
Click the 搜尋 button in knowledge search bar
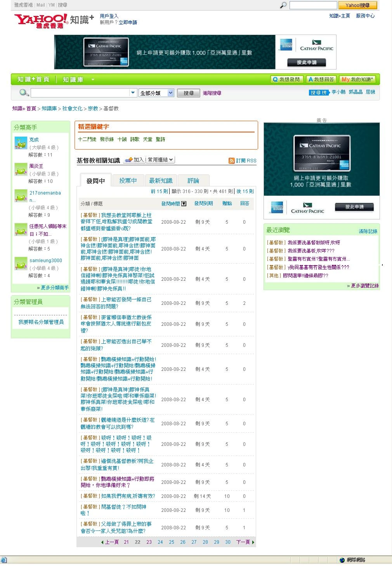click(189, 93)
